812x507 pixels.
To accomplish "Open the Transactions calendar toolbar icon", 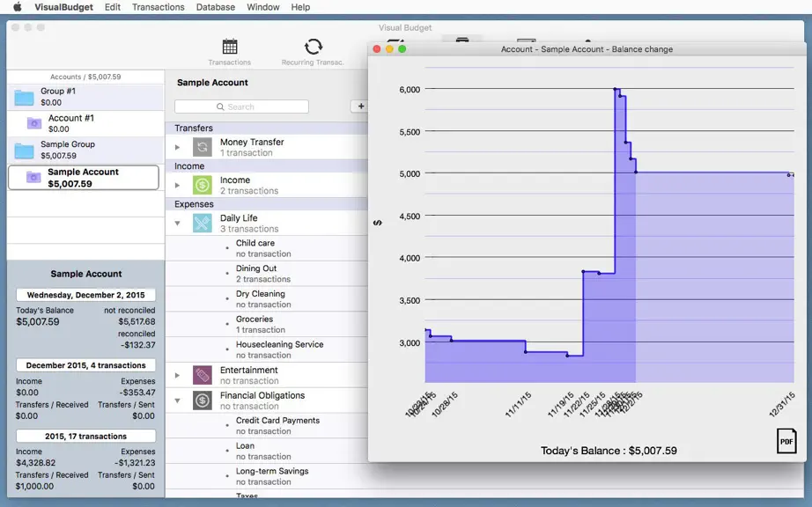I will click(x=229, y=47).
